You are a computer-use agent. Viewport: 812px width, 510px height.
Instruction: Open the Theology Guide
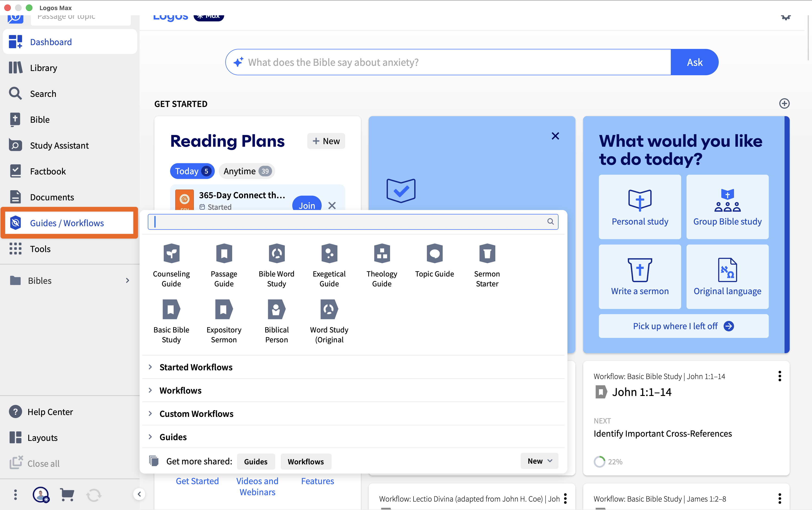[382, 265]
